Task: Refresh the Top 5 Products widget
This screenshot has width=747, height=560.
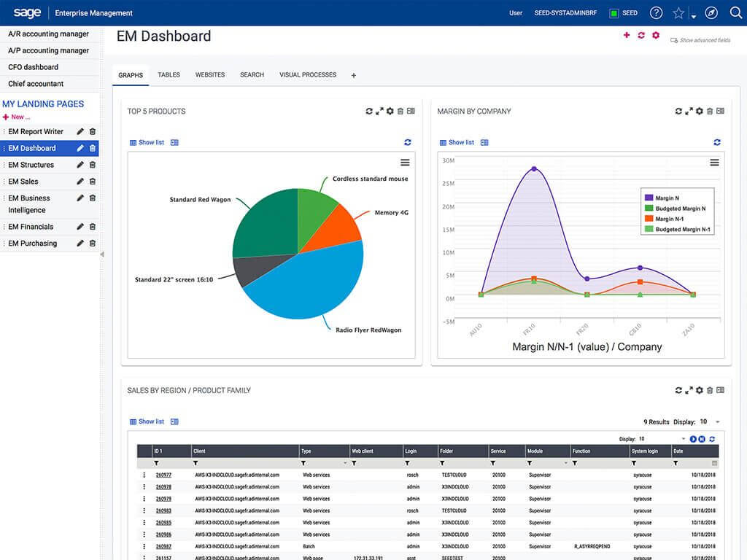Action: pos(369,111)
